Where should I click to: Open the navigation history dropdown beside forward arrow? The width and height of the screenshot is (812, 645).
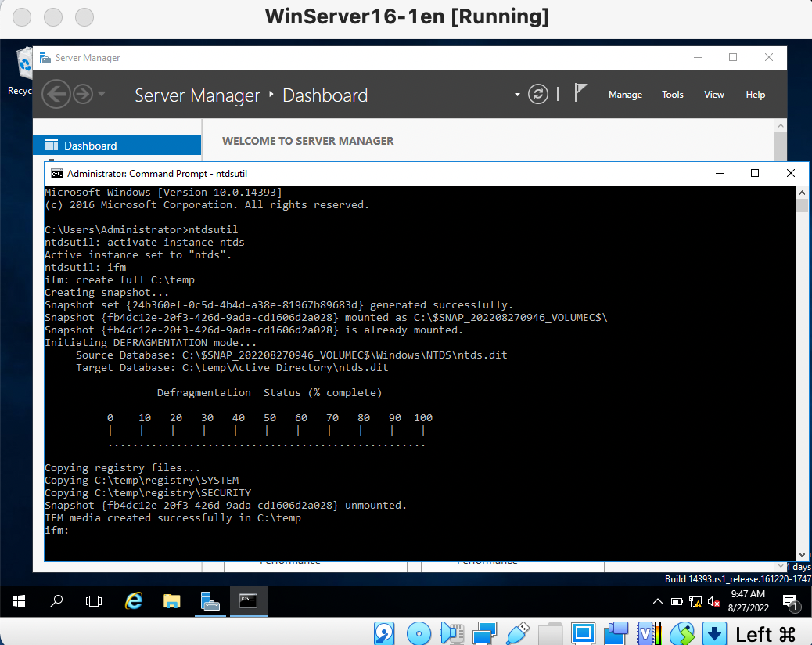(x=102, y=94)
